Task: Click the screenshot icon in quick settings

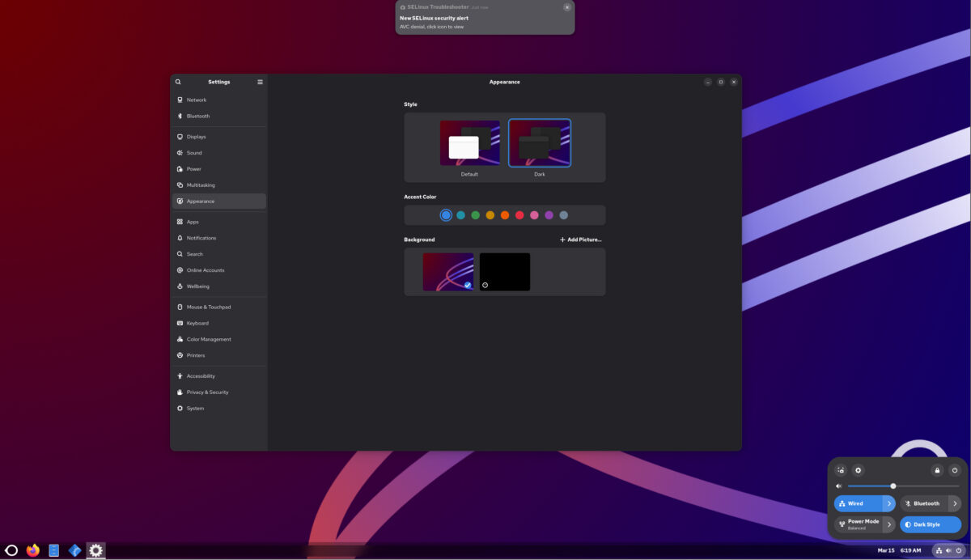Action: point(840,469)
